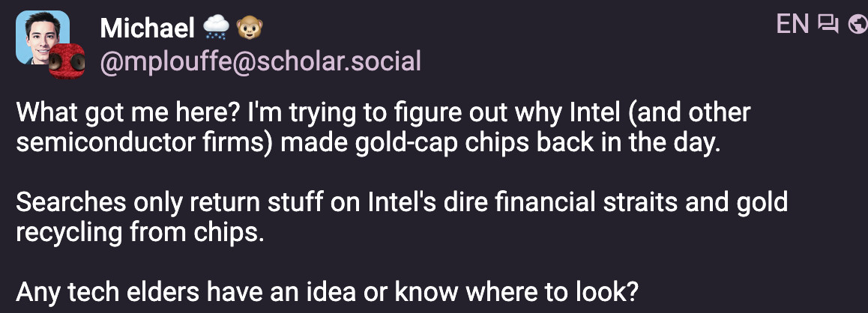Image resolution: width=868 pixels, height=313 pixels.
Task: Click the EN language indicator
Action: coord(792,25)
